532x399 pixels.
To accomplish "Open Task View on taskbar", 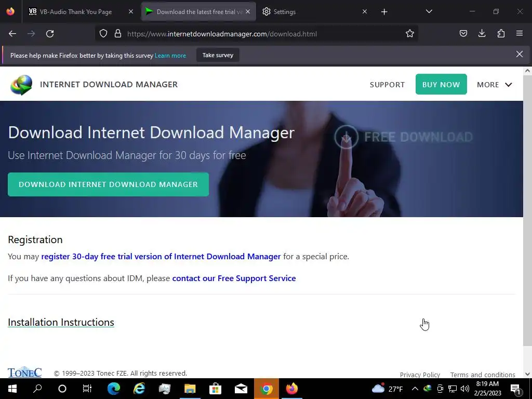I will tap(87, 389).
